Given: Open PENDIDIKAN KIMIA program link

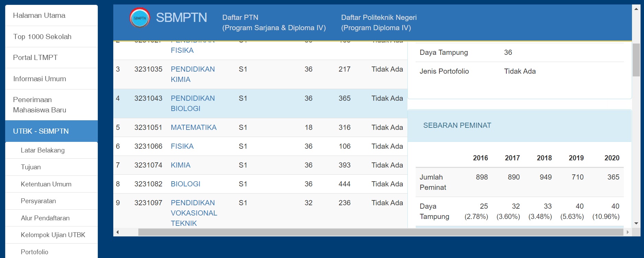Looking at the screenshot, I should (193, 74).
